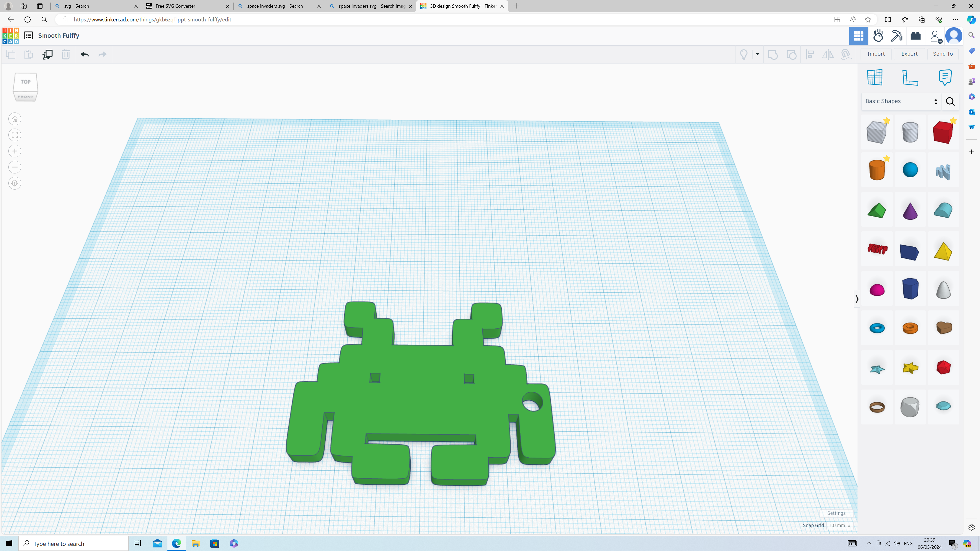Screen dimensions: 980x551
Task: Open the user profile avatar
Action: [954, 36]
